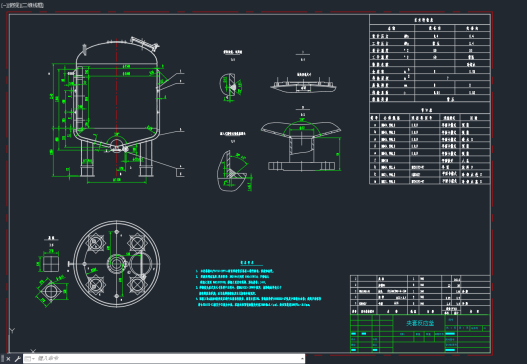Image resolution: width=527 pixels, height=364 pixels.
Task: Select the title text 夹套反应釜
Action: [x=420, y=323]
